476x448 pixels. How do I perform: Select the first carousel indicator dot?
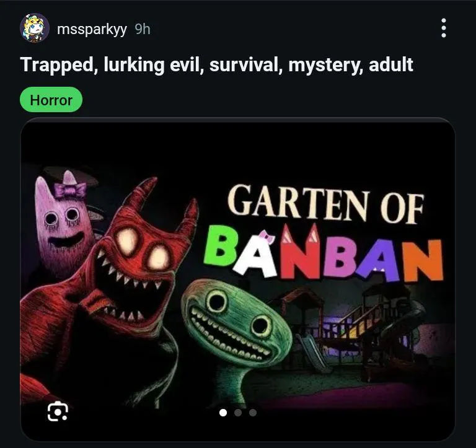coord(223,413)
